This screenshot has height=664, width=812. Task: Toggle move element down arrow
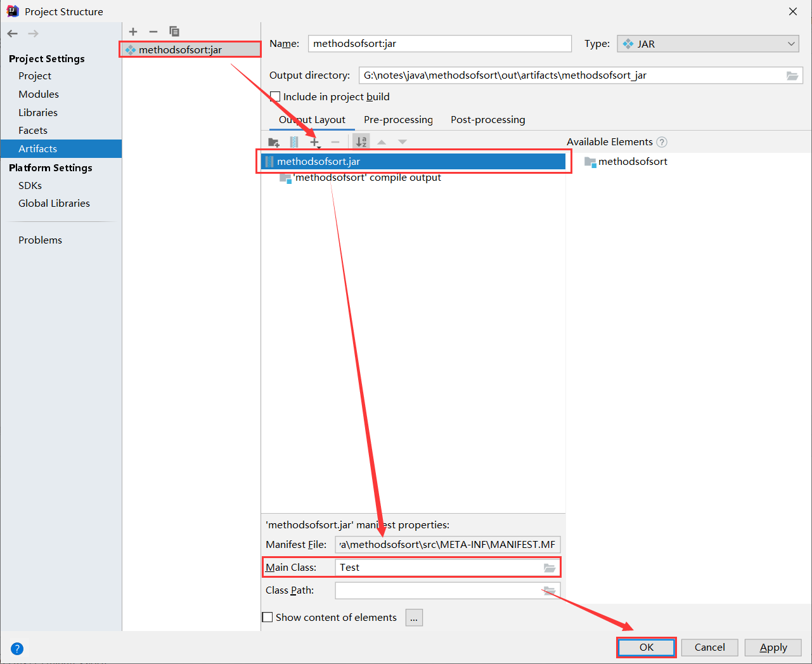[403, 141]
